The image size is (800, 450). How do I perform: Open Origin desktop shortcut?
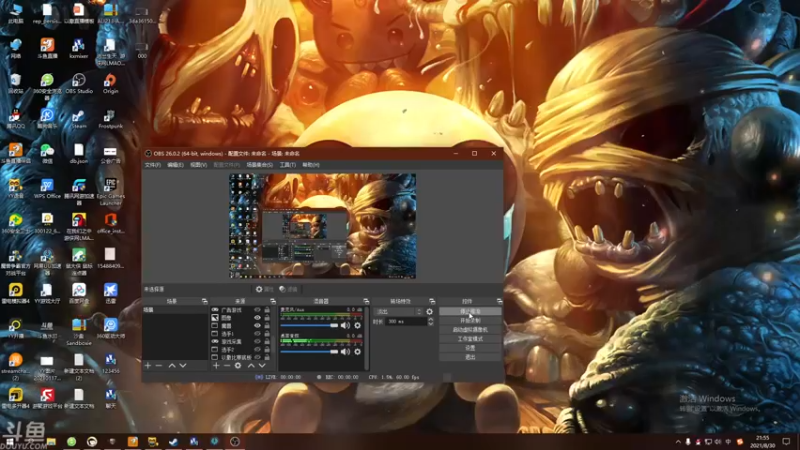[110, 84]
